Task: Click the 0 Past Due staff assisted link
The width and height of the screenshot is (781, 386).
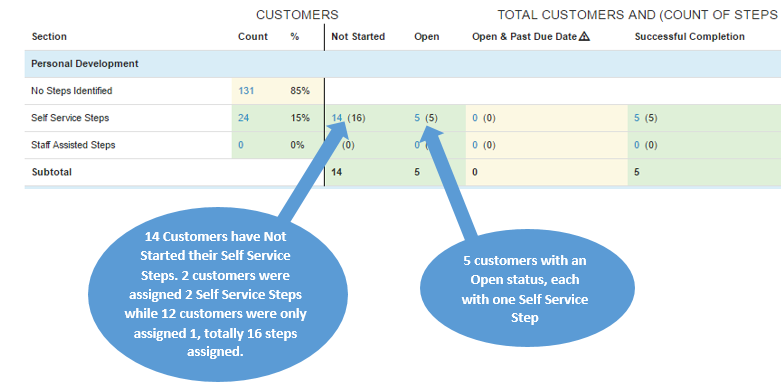Action: pos(475,145)
